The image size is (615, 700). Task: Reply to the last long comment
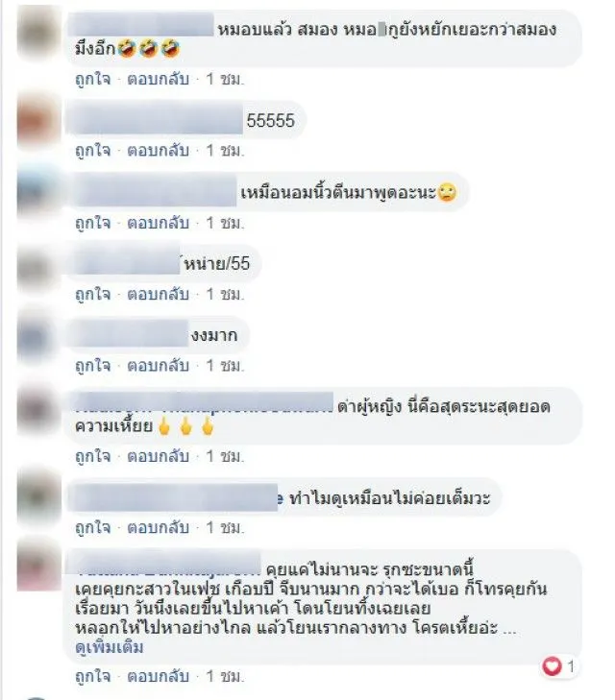159,676
